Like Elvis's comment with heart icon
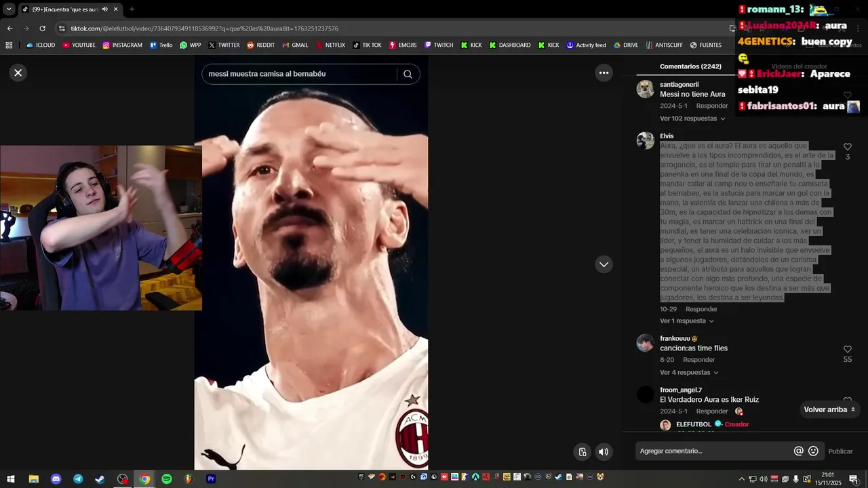 [x=847, y=147]
